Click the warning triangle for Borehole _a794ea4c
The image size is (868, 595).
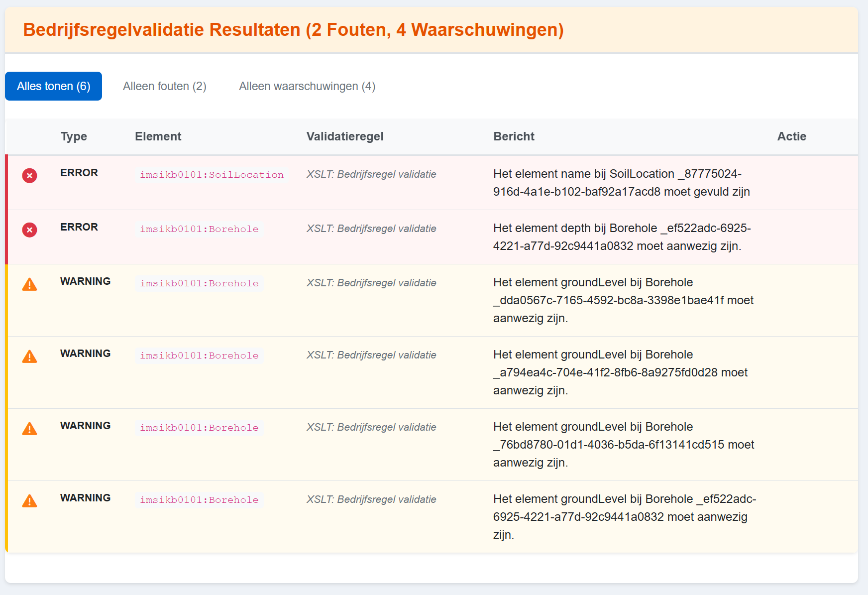(29, 357)
